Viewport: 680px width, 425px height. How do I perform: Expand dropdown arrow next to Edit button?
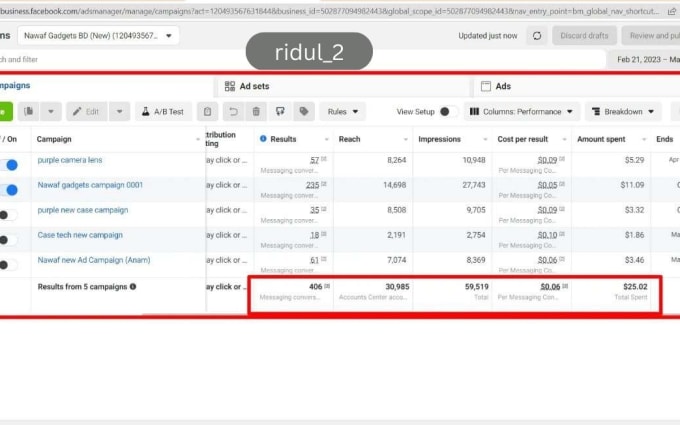[119, 111]
